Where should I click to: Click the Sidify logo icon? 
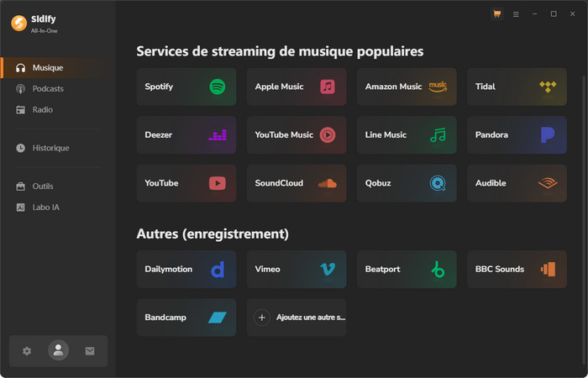click(18, 23)
